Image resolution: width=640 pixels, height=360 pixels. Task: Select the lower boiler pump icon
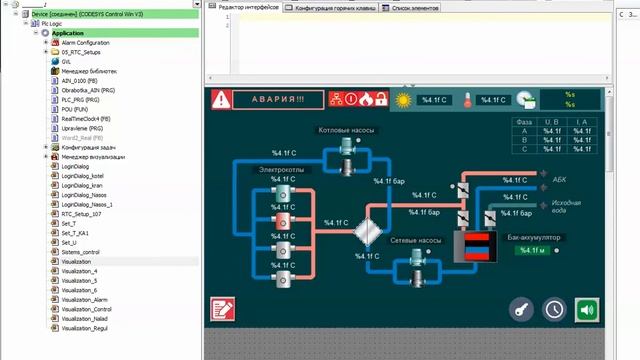click(347, 167)
